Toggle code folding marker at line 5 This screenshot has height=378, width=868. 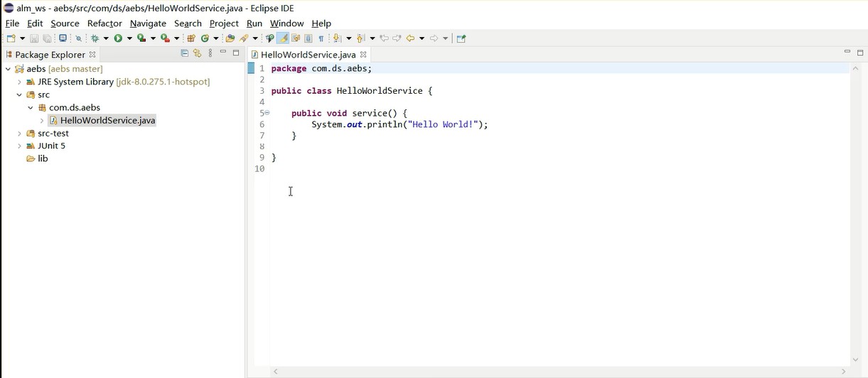tap(267, 113)
